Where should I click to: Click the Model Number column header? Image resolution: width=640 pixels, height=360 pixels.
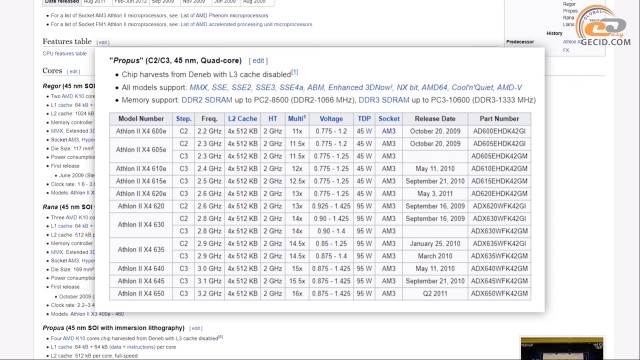pos(141,119)
